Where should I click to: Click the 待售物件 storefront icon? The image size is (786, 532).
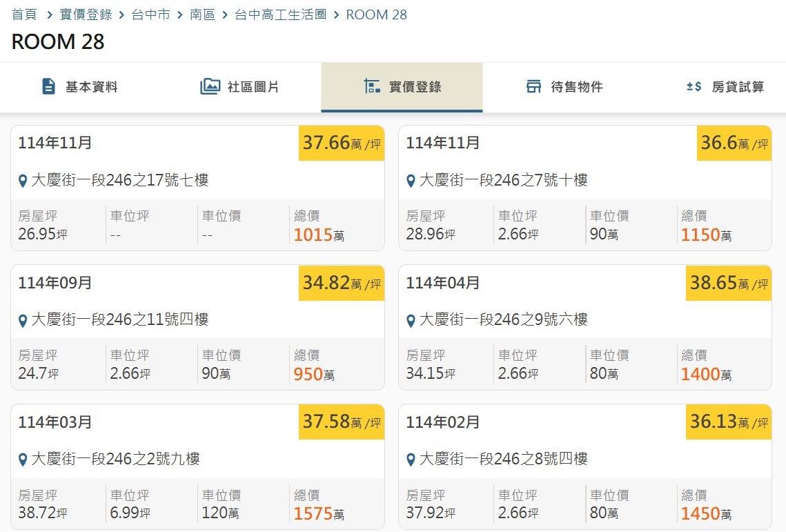(533, 87)
